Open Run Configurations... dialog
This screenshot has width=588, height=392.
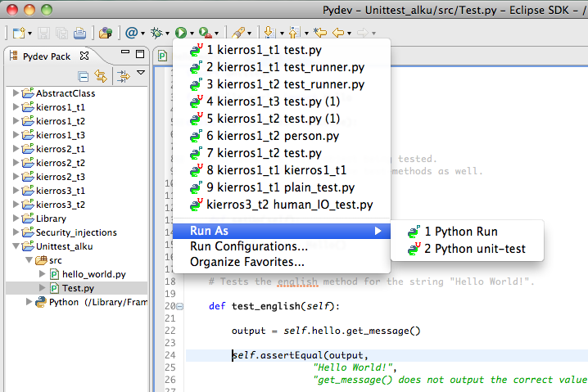[281, 246]
